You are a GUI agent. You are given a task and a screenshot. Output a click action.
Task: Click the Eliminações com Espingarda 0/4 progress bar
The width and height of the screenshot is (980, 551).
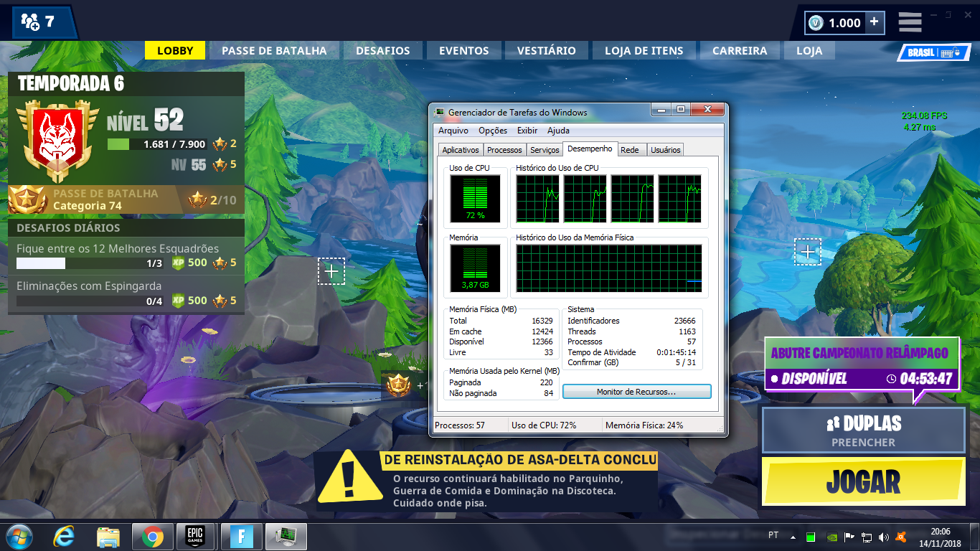(91, 301)
